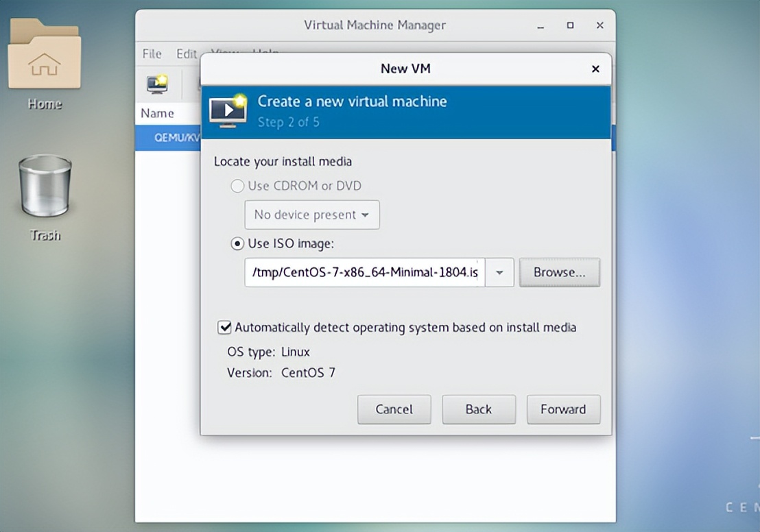Click Browse... to locate ISO image
This screenshot has height=532, width=760.
click(x=559, y=272)
